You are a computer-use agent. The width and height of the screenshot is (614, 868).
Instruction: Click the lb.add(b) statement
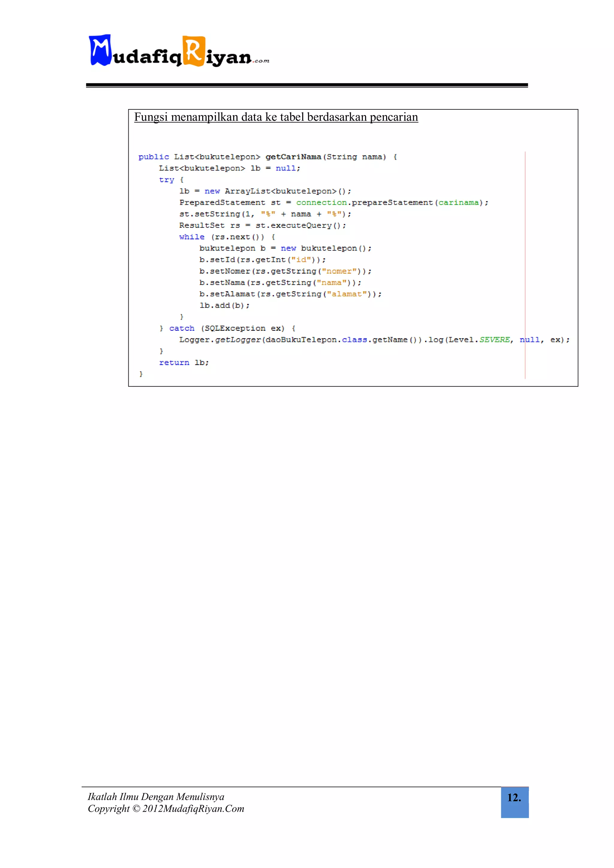pos(224,306)
